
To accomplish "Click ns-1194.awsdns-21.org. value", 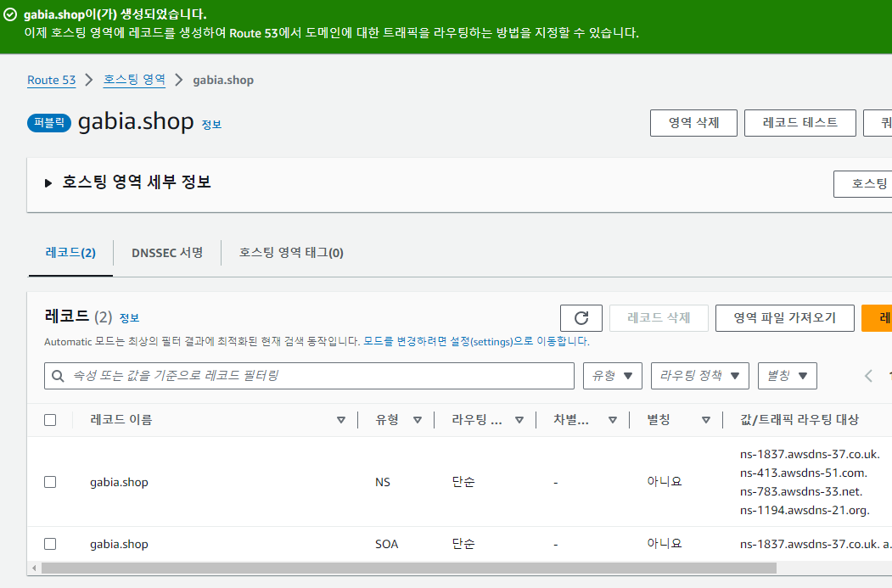I will [805, 511].
